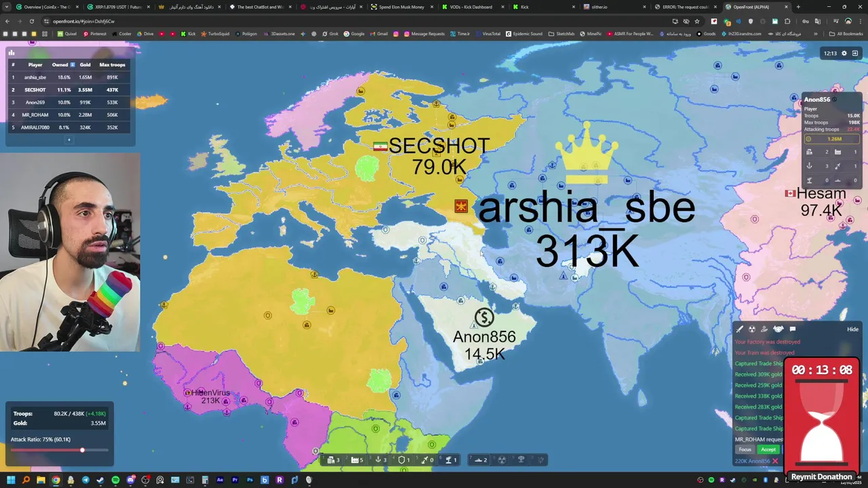Sort leaderboard by Owned column
The height and width of the screenshot is (488, 868).
pyautogui.click(x=62, y=65)
